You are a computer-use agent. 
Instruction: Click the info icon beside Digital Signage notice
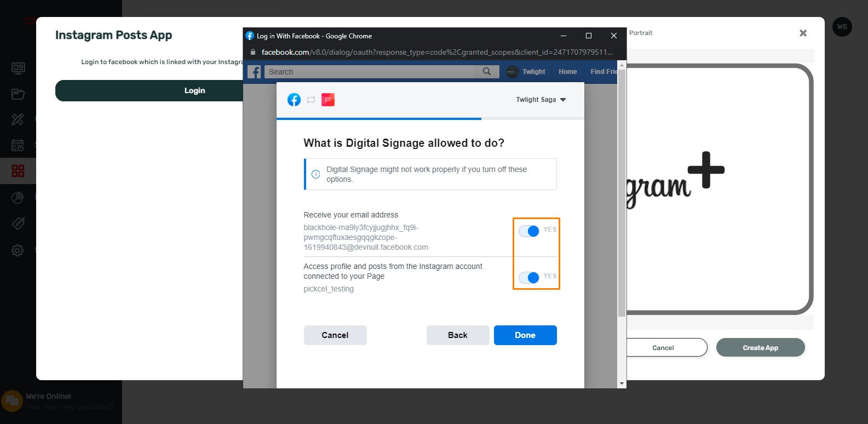316,174
